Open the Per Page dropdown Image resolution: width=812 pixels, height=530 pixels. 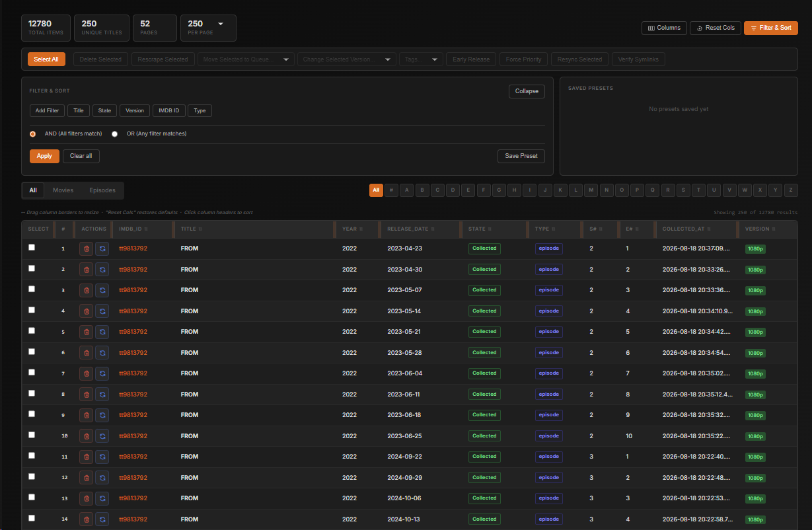pyautogui.click(x=208, y=28)
